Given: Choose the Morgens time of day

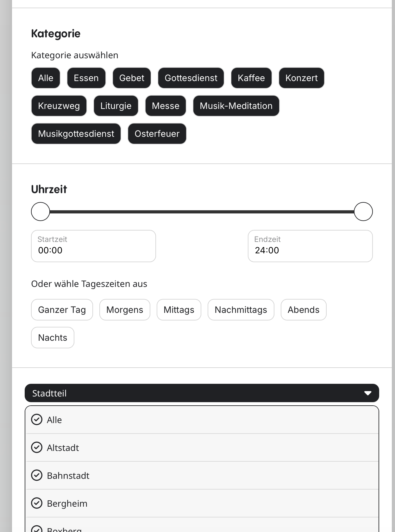Looking at the screenshot, I should [125, 310].
